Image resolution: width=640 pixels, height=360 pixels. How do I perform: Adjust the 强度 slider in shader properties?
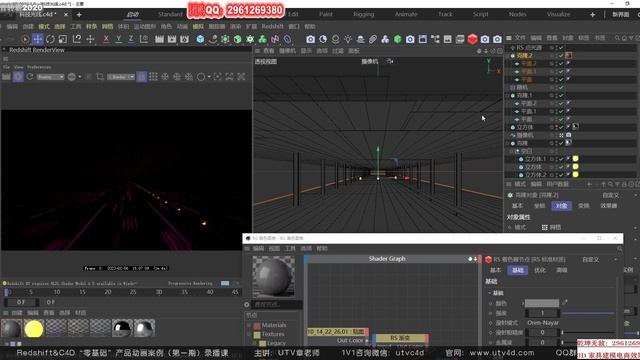point(588,313)
